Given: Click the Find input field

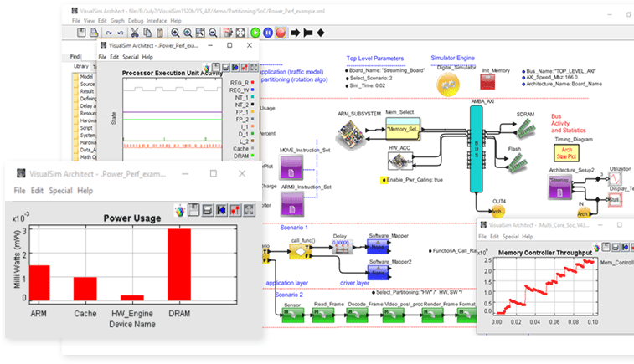Looking at the screenshot, I should point(88,55).
